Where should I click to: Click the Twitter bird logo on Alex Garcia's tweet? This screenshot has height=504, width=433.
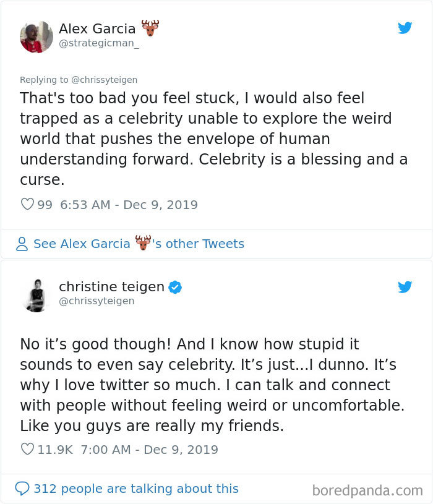tap(406, 28)
